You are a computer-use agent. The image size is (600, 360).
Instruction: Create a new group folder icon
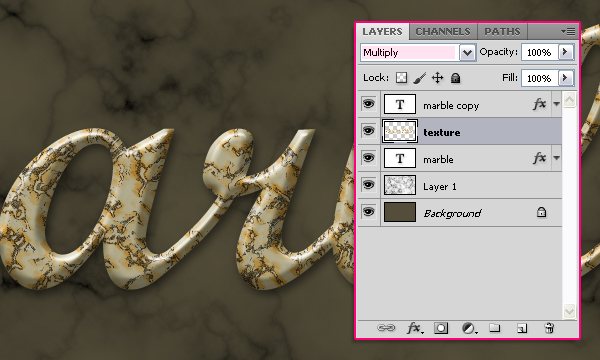[494, 328]
